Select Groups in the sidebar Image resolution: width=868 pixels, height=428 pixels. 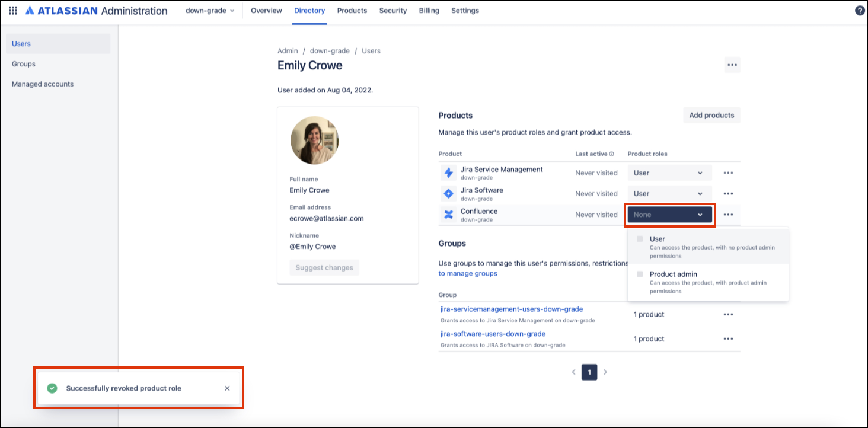(58, 64)
